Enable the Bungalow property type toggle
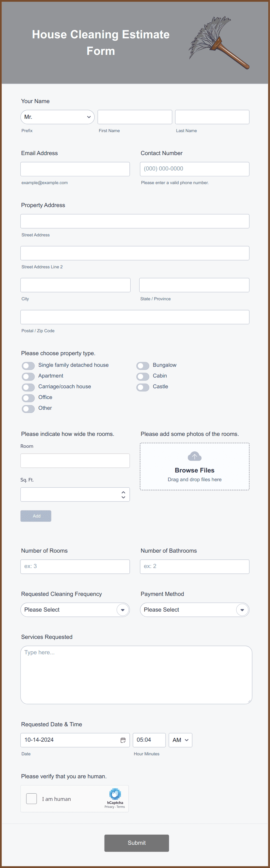 143,366
